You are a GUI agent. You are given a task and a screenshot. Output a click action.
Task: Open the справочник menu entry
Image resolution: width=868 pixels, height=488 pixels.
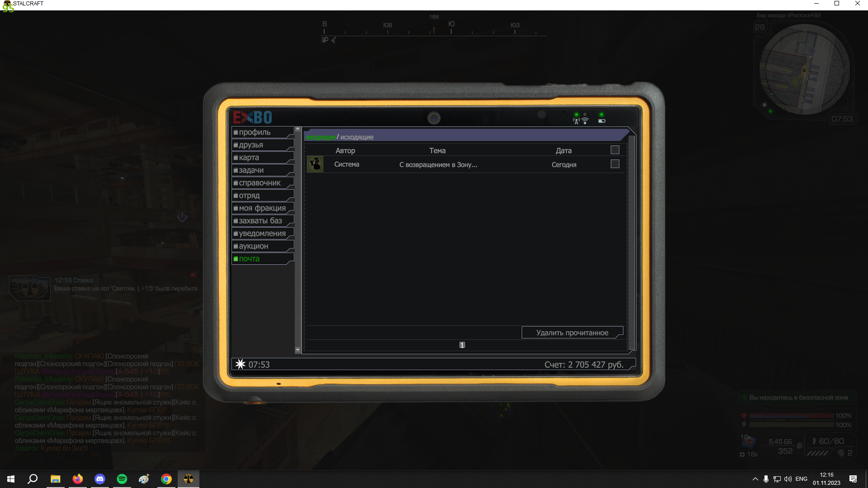(263, 183)
